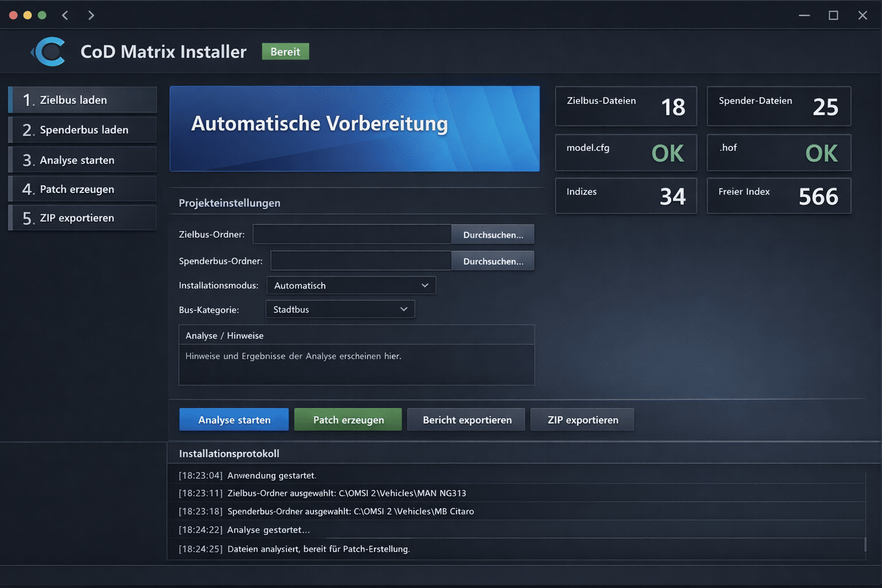Screen dimensions: 882x588
Task: Click the yellow window dot in titlebar
Action: click(x=28, y=16)
